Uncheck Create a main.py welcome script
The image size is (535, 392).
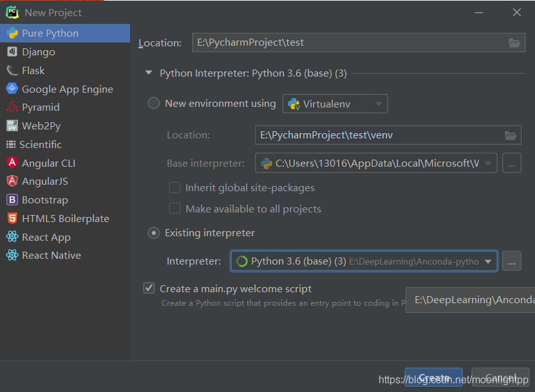pyautogui.click(x=149, y=288)
